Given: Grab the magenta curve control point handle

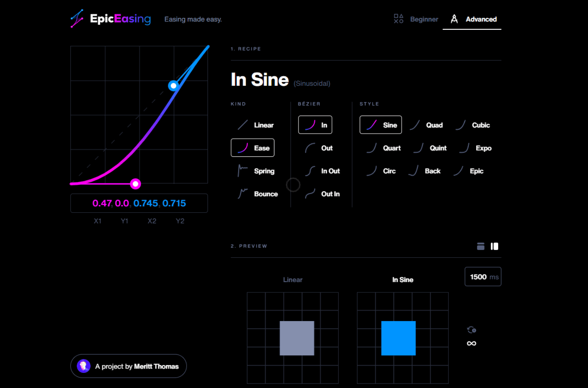Looking at the screenshot, I should pos(136,184).
